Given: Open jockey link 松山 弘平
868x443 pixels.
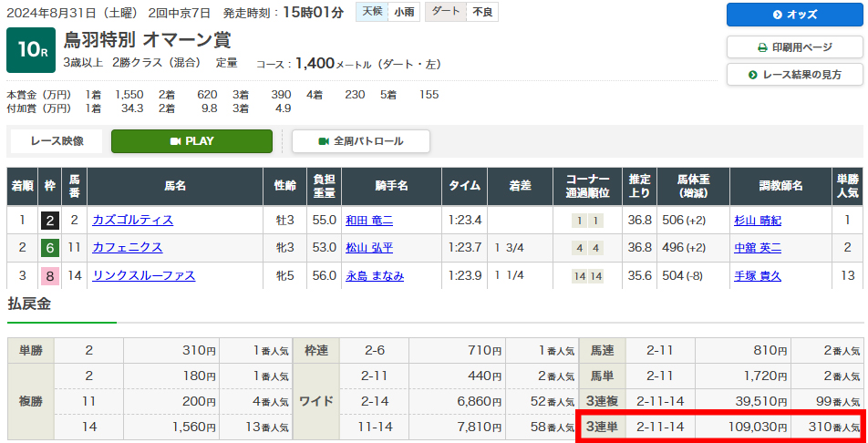Looking at the screenshot, I should (x=369, y=248).
